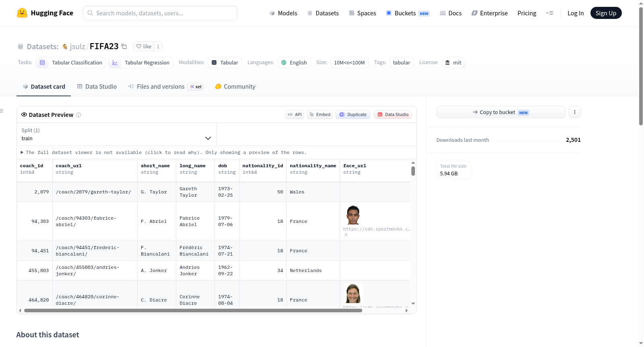This screenshot has height=347, width=644.
Task: Expand the full dataset viewer notice
Action: tap(163, 152)
